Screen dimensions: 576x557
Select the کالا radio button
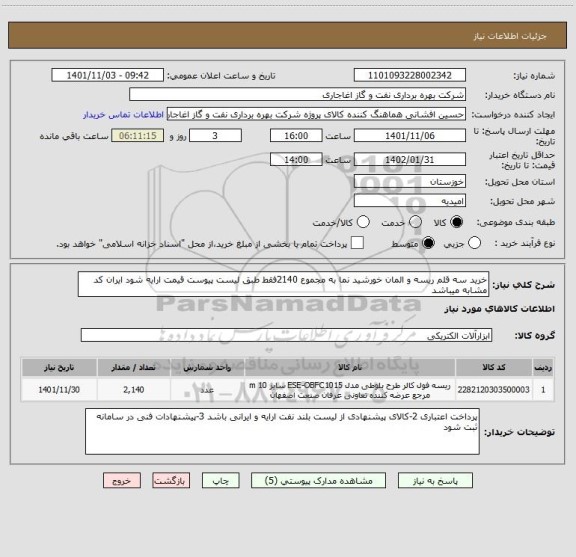click(457, 222)
